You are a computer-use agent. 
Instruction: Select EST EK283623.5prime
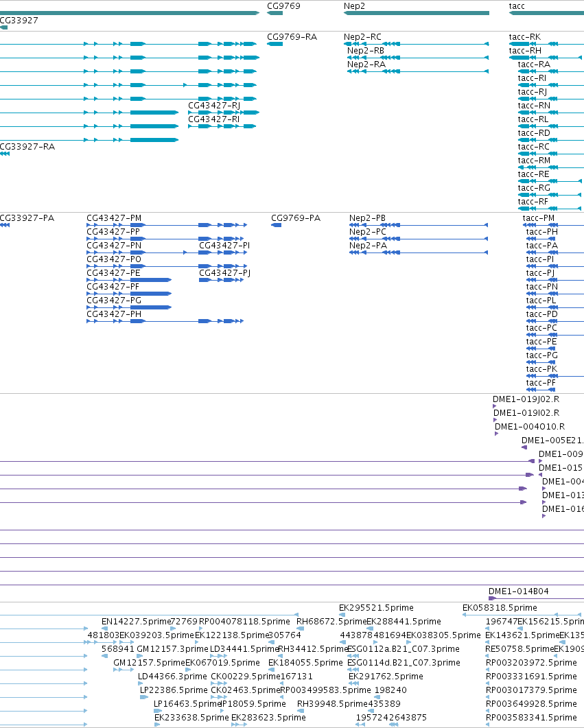(268, 717)
